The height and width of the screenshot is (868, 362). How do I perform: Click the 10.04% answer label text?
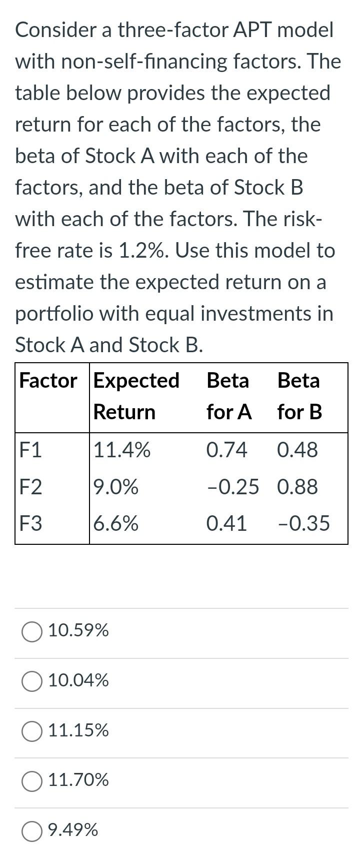pyautogui.click(x=78, y=681)
